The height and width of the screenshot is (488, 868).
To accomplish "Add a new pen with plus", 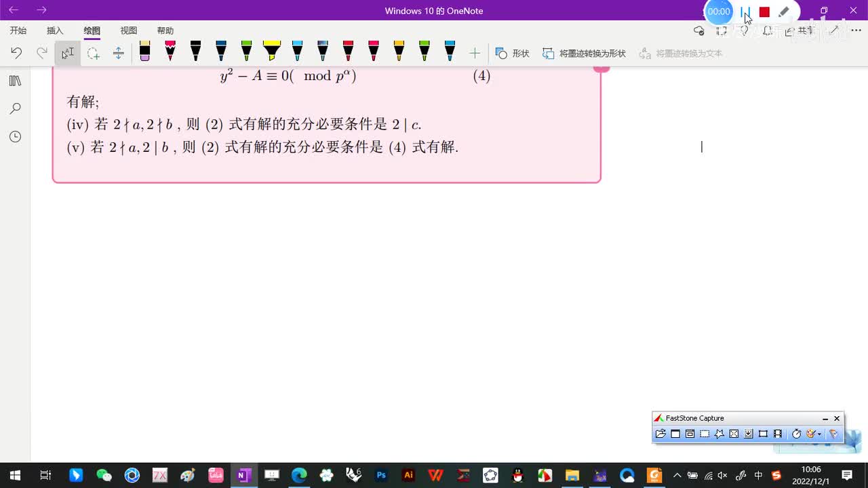I will [475, 53].
